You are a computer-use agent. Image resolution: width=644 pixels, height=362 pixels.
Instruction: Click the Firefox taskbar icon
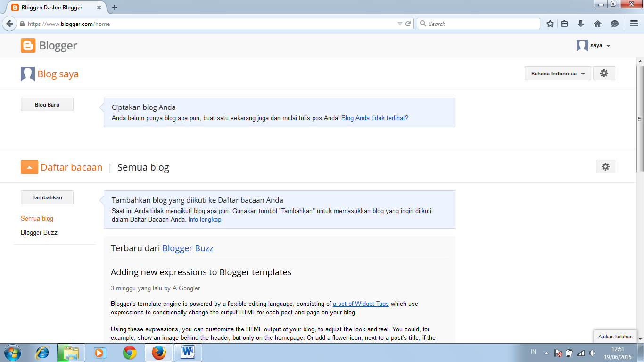click(x=159, y=353)
